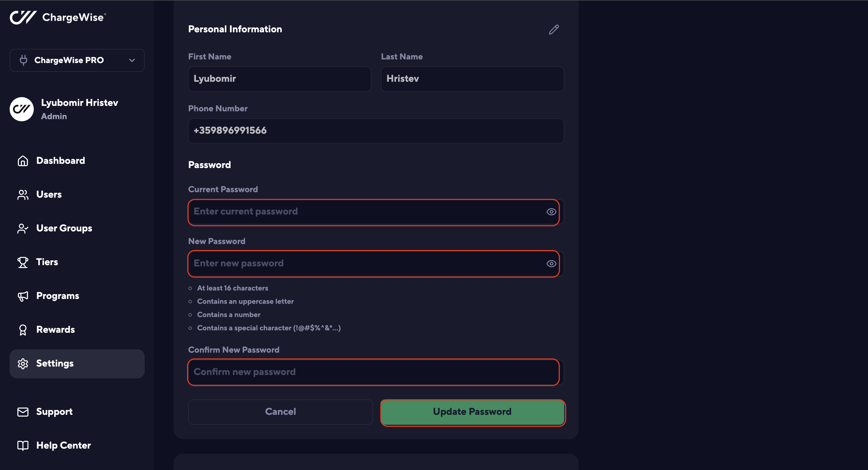Toggle new password visibility eye icon
The image size is (868, 470).
pyautogui.click(x=551, y=264)
